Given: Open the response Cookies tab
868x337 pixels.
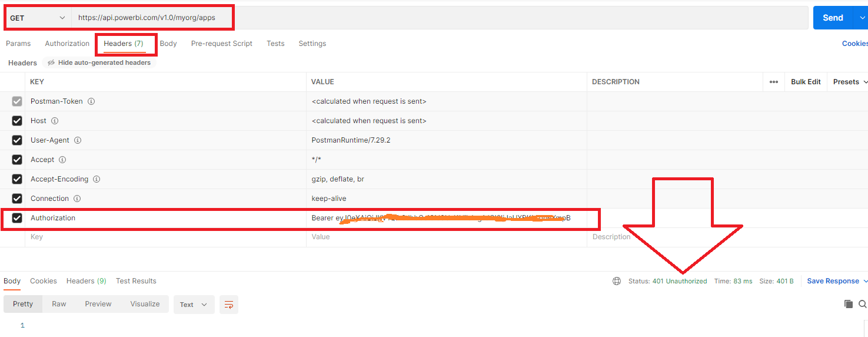Looking at the screenshot, I should pos(44,281).
